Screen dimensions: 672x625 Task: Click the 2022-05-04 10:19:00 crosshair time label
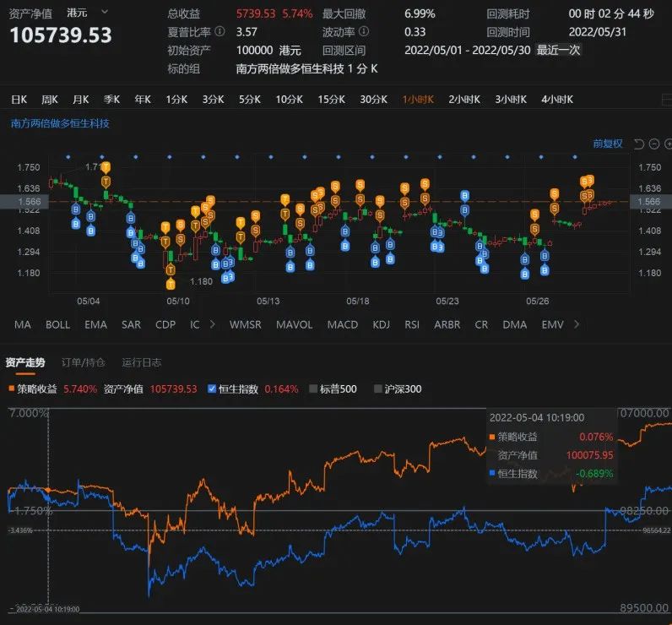pyautogui.click(x=48, y=609)
